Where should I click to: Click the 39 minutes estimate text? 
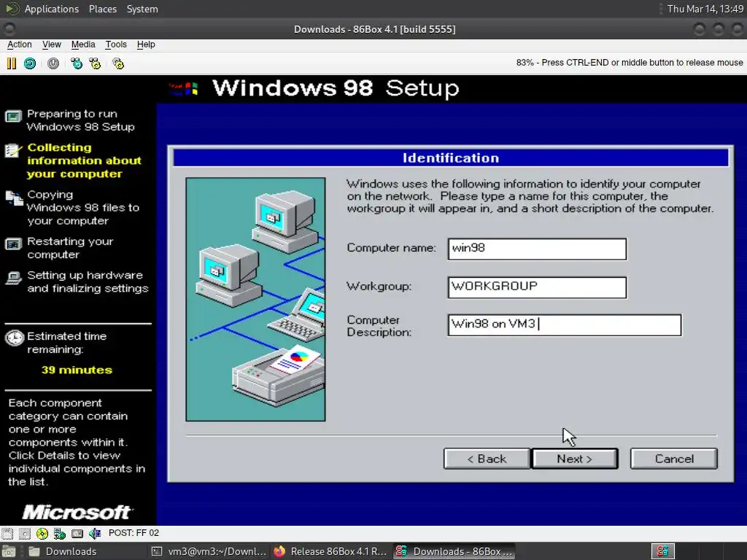tap(77, 370)
